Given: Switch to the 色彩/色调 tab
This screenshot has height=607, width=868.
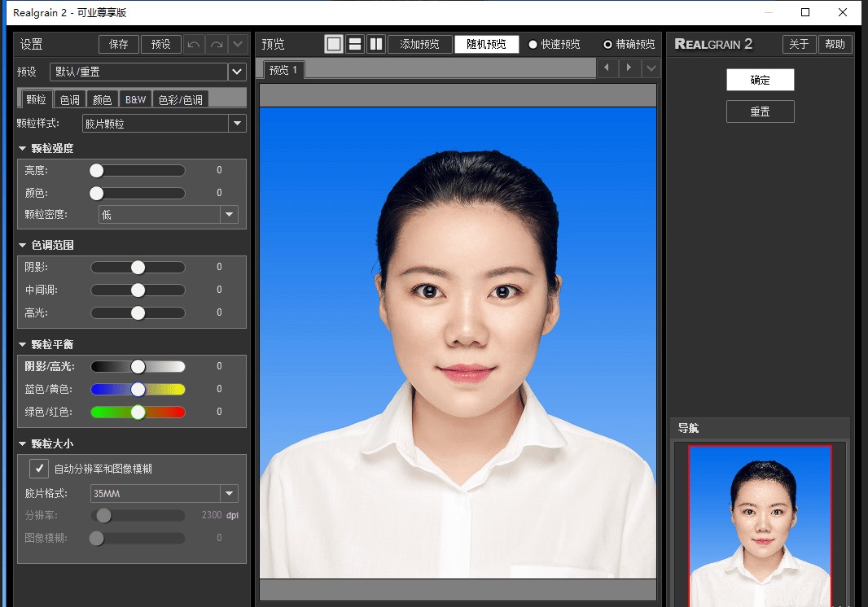Looking at the screenshot, I should pos(181,99).
